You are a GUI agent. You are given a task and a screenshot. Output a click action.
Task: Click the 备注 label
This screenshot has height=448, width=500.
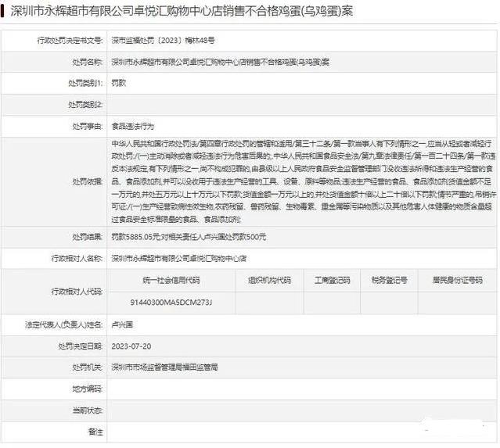click(x=95, y=432)
